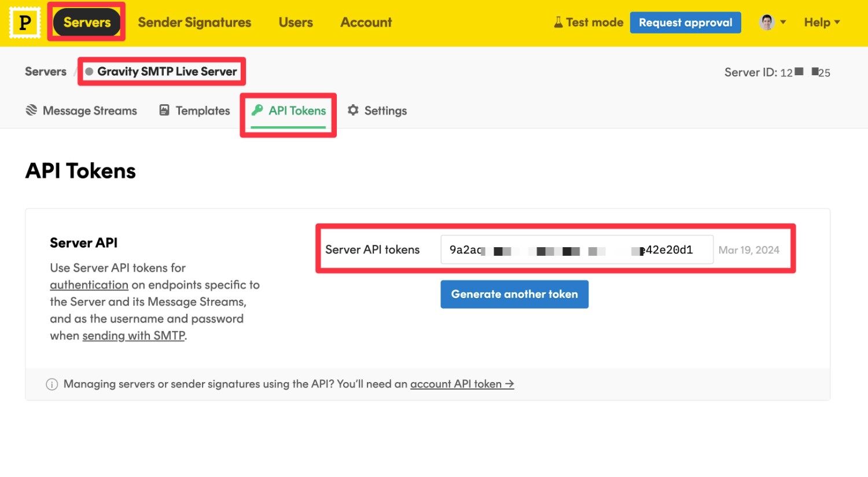Open the sending with SMTP link
Viewport: 868px width, 477px height.
tap(134, 336)
